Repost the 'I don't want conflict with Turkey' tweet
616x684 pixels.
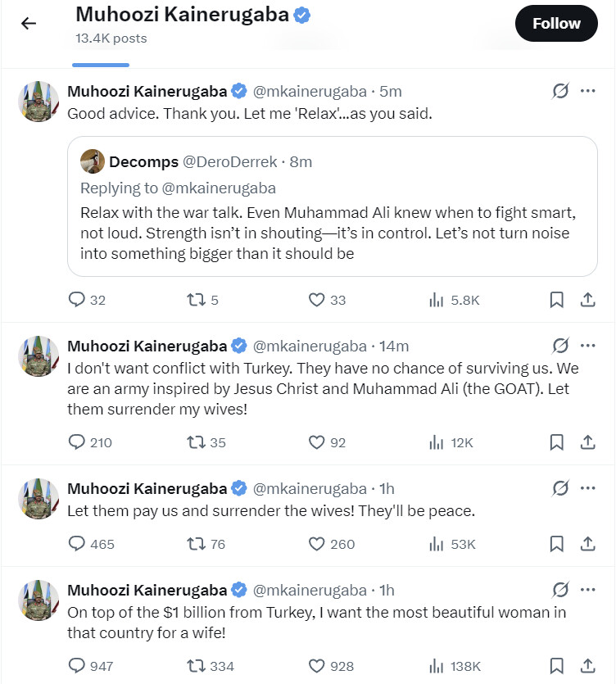pyautogui.click(x=196, y=443)
